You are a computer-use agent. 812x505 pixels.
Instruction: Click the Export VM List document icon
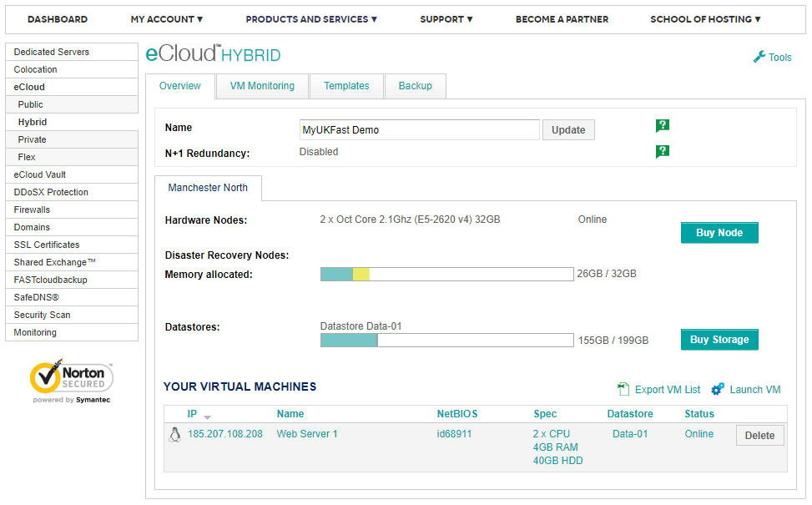(x=623, y=389)
